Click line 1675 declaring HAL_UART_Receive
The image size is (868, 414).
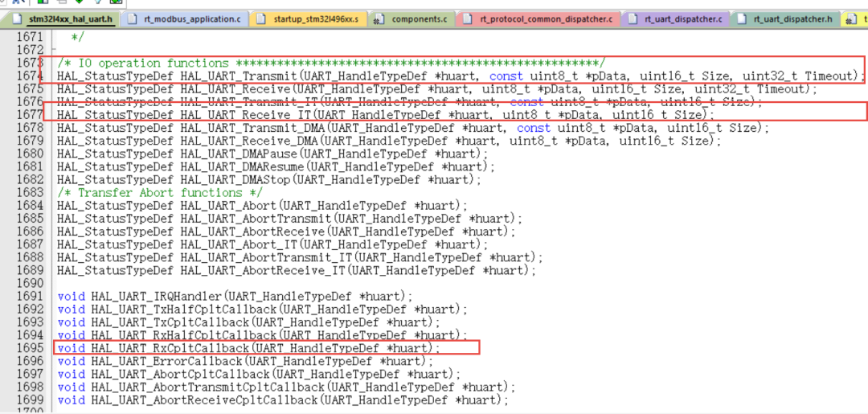coord(436,88)
